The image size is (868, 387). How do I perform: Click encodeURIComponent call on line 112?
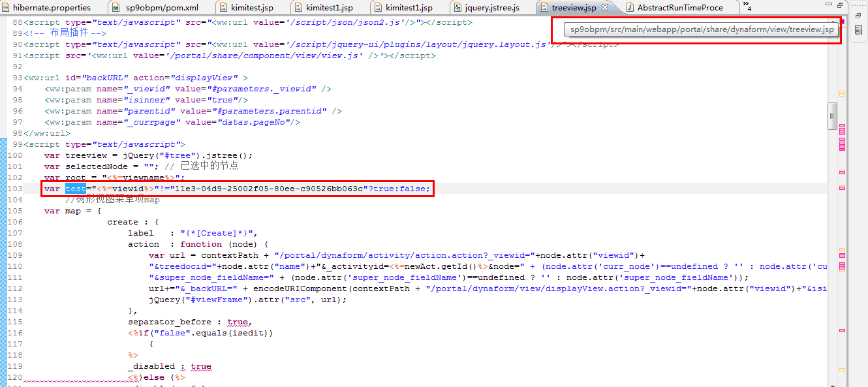(x=300, y=288)
